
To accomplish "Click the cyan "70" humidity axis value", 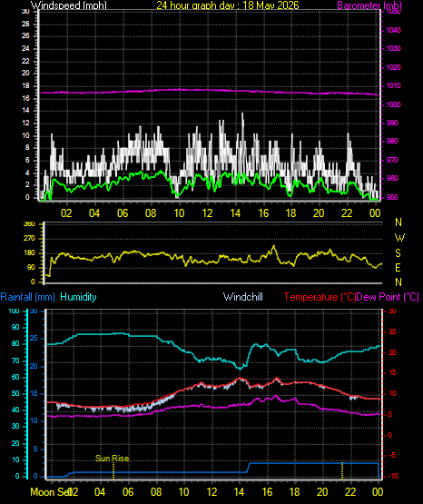I will coord(15,361).
